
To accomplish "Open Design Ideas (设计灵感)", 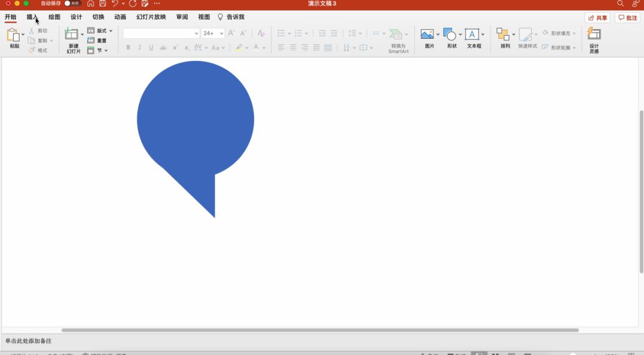I will coord(594,34).
